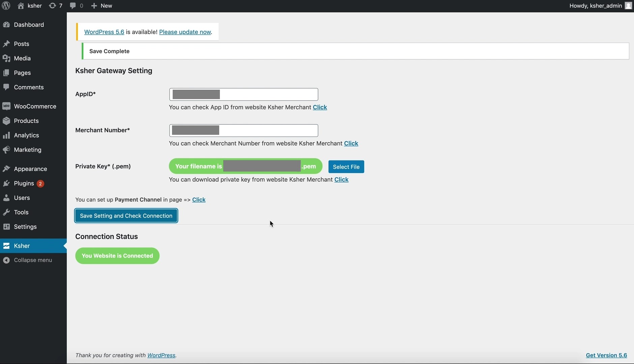Click the Tools wrench icon
This screenshot has height=364, width=634.
tap(6, 212)
